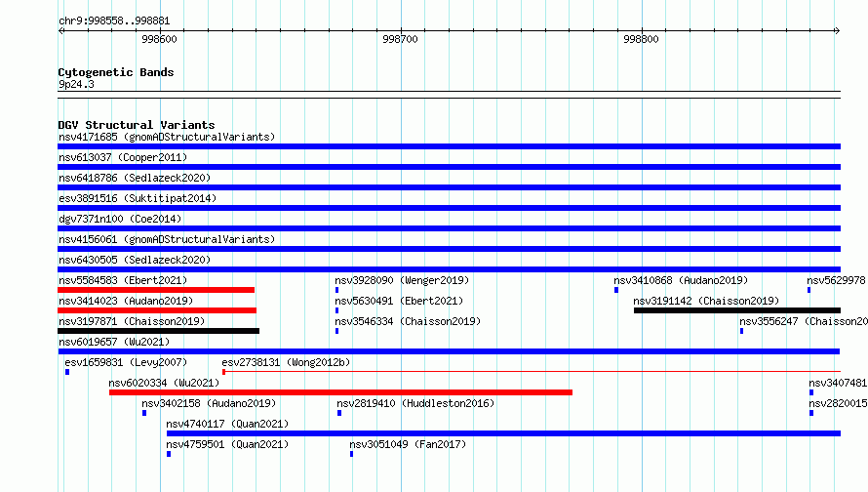Click the blue bar of nsv4740117 (Quan2021)

click(504, 433)
